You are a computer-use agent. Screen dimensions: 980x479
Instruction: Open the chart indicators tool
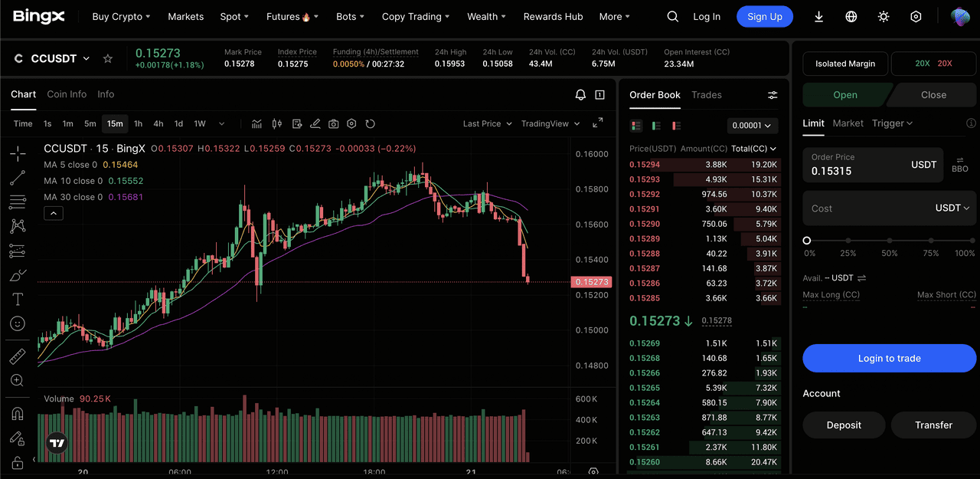[x=257, y=123]
